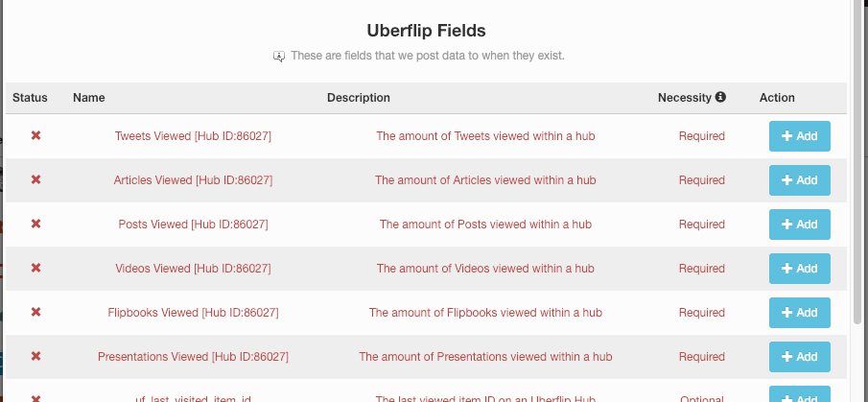Screen dimensions: 868x402
Task: Add the Videos Viewed field
Action: coord(799,269)
